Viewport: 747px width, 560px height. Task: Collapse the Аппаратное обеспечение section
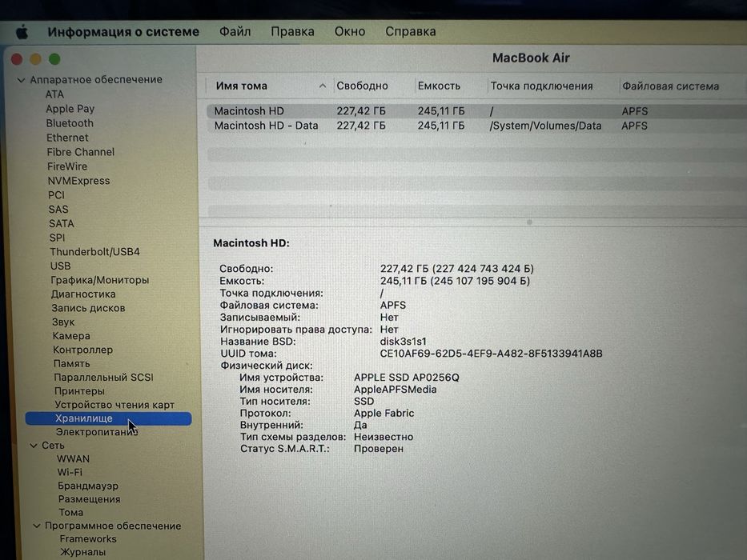(x=21, y=80)
